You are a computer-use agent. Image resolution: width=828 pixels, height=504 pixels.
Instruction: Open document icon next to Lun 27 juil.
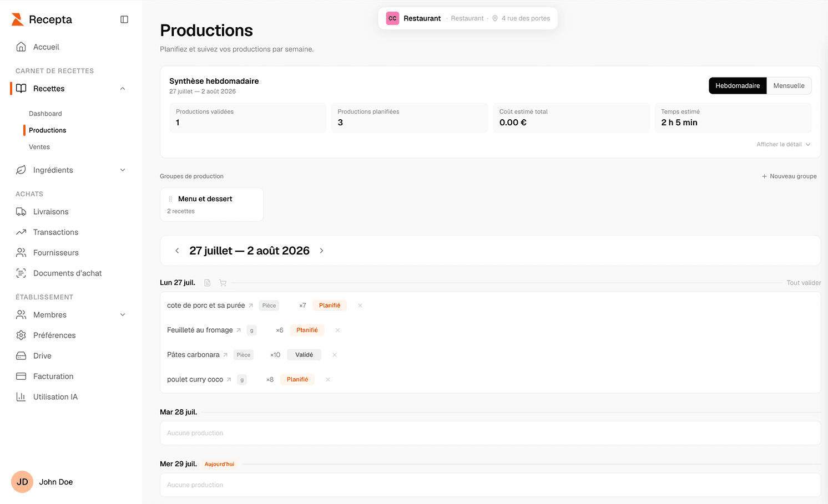tap(207, 283)
